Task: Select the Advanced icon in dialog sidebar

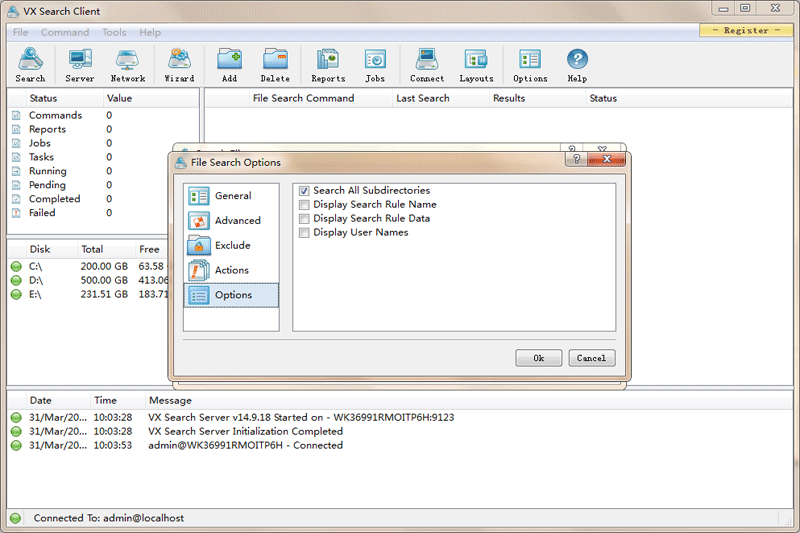Action: pyautogui.click(x=198, y=221)
